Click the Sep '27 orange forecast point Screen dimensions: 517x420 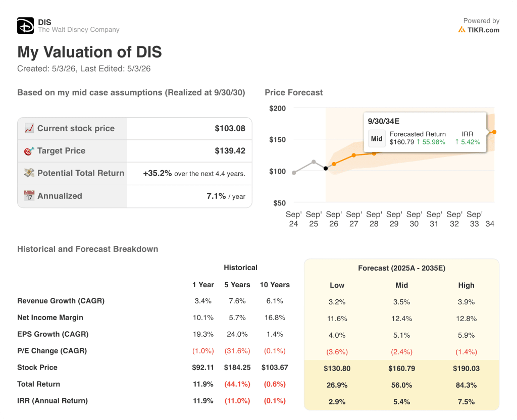354,155
